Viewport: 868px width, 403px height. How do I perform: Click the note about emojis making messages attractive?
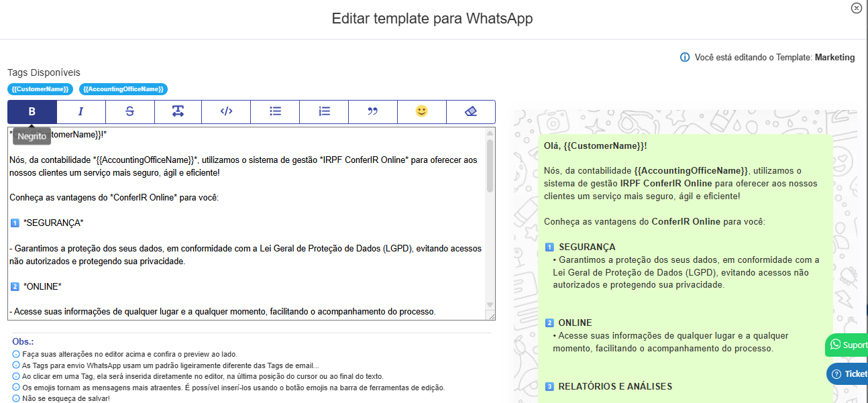233,388
